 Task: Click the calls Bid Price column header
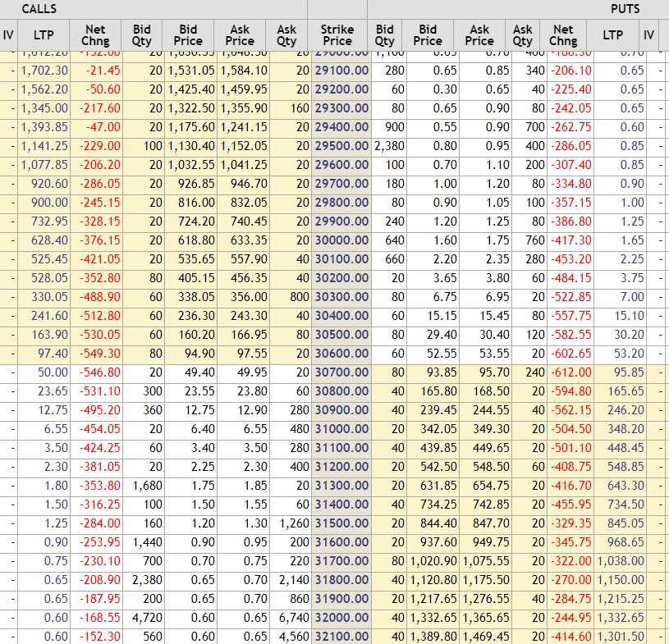coord(188,35)
